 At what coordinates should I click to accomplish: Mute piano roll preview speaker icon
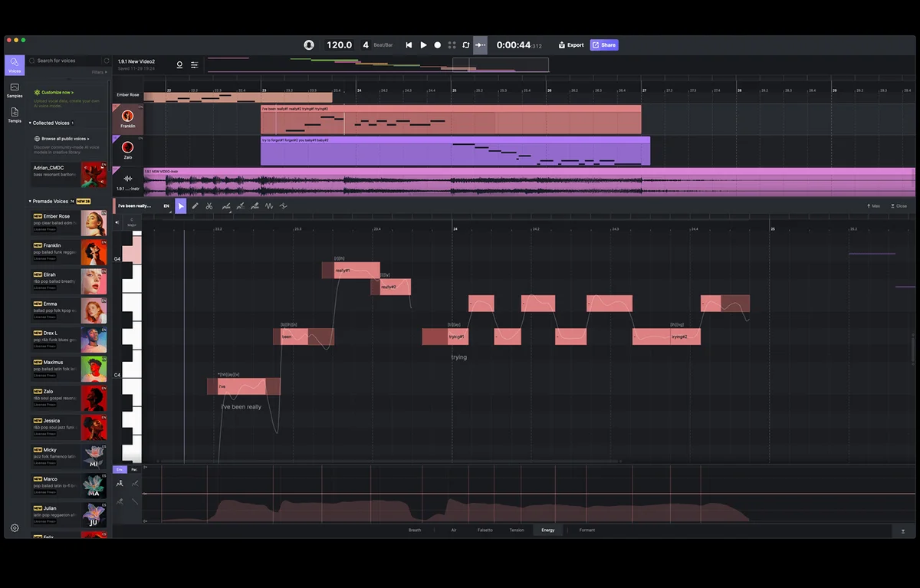coord(117,222)
